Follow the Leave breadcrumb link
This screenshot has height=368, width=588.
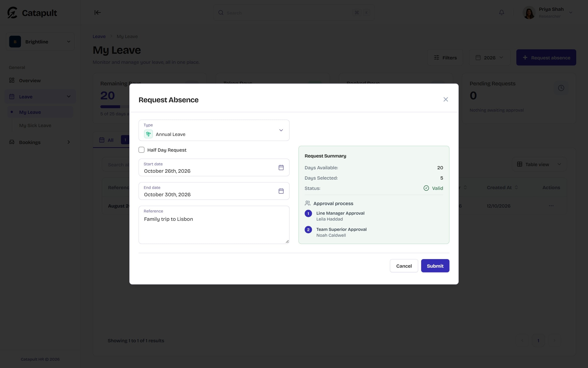pos(99,36)
